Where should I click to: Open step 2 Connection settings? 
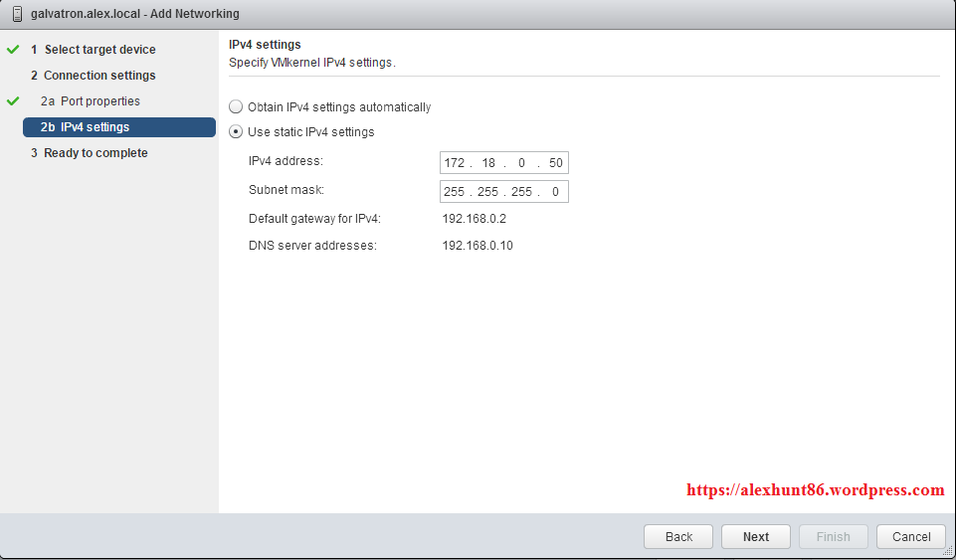click(94, 76)
